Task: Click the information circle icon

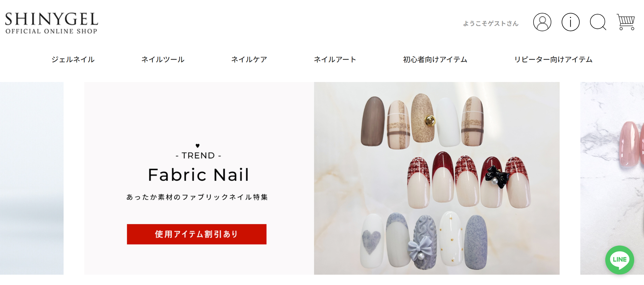Action: click(x=570, y=22)
